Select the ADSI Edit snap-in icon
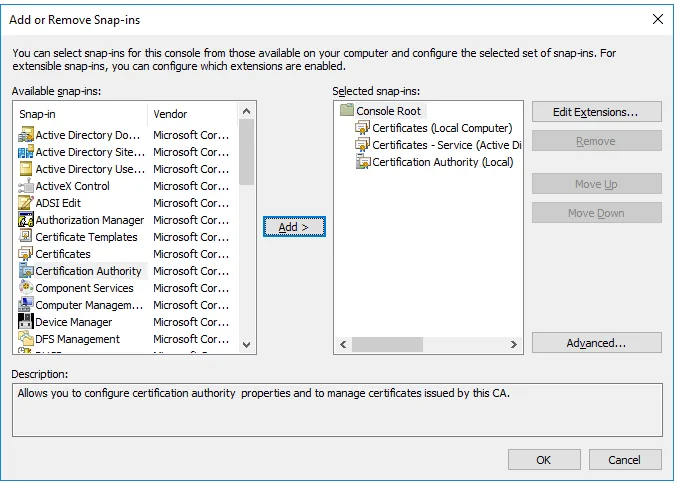 [26, 203]
